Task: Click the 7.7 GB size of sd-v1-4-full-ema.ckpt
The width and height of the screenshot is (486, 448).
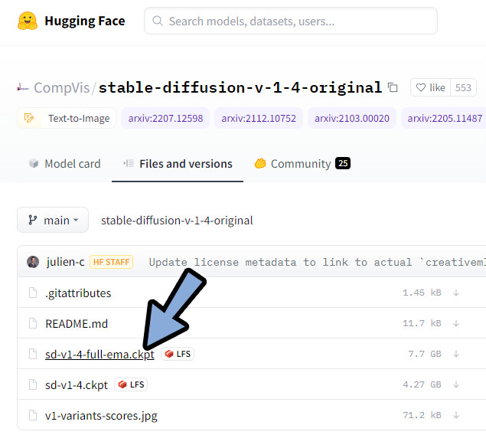Action: click(x=425, y=354)
